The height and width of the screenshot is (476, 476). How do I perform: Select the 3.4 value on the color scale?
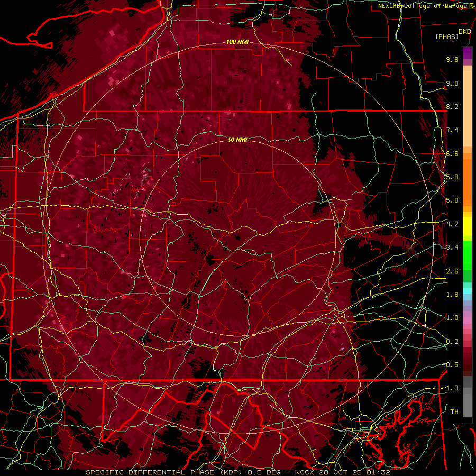click(452, 248)
